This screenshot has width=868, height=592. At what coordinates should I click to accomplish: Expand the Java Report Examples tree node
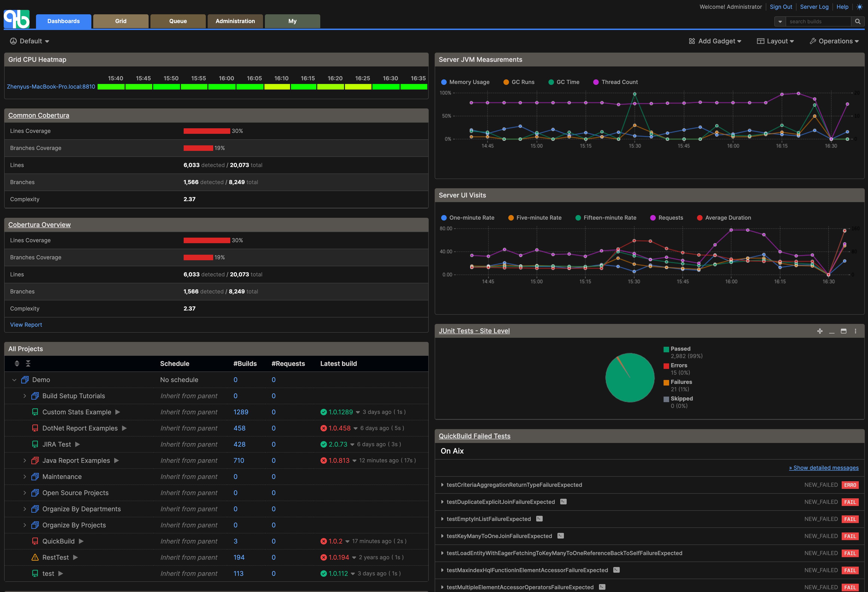pyautogui.click(x=25, y=460)
